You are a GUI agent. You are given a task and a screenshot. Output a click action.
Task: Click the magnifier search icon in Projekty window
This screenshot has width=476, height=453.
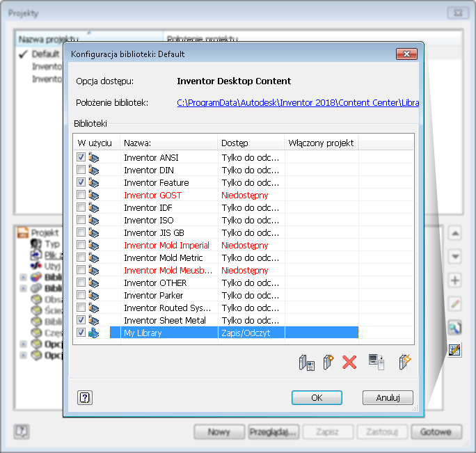[454, 327]
